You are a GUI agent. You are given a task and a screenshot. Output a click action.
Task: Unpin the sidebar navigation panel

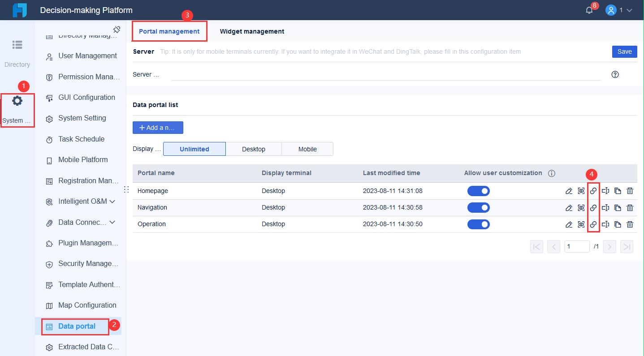[117, 29]
